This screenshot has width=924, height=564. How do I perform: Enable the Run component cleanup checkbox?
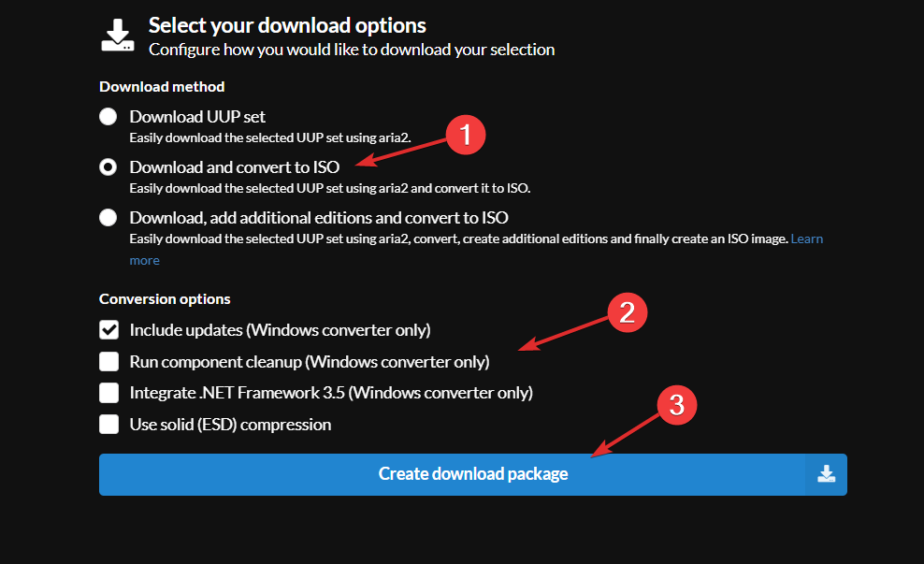(x=109, y=361)
